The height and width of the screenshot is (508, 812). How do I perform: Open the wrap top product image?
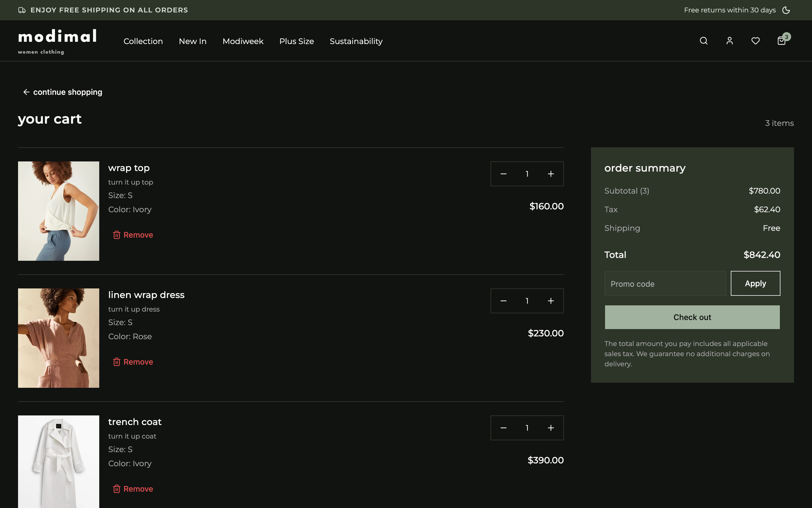59,211
